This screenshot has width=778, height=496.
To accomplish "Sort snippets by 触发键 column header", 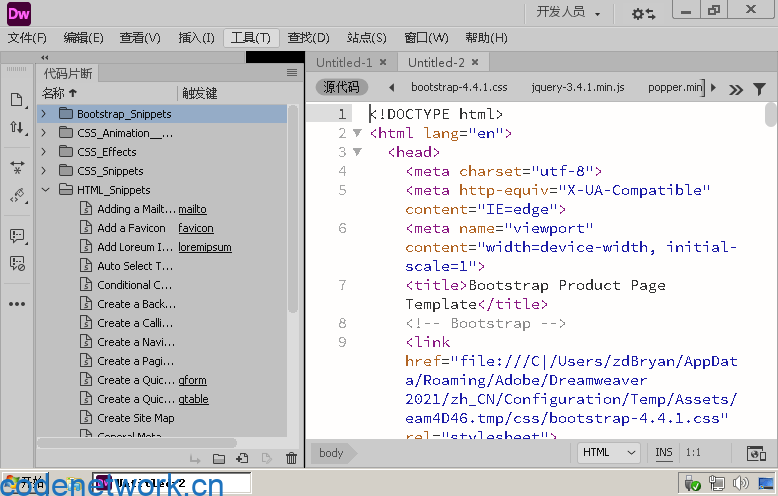I will 199,93.
